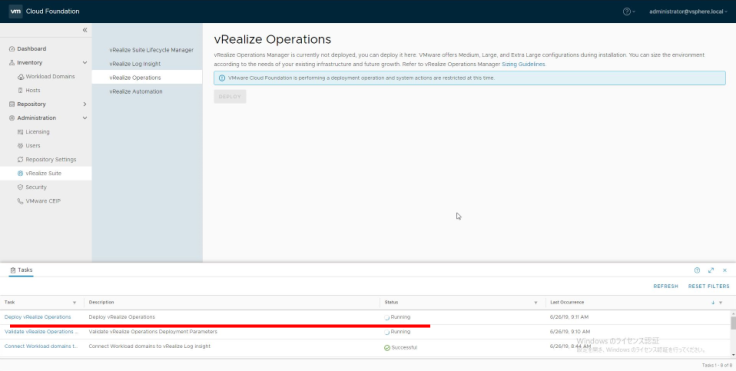Expand the Tasks panel to full size

711,271
